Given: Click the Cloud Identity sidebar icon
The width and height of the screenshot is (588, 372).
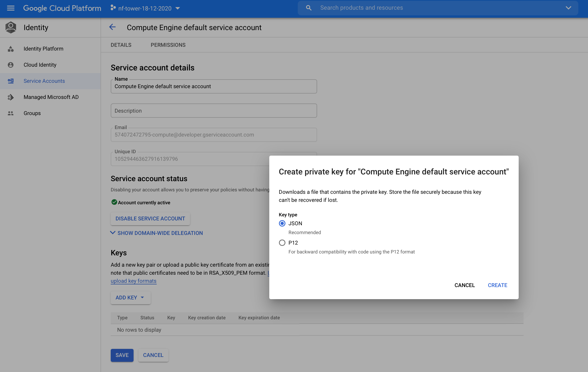Looking at the screenshot, I should click(x=11, y=65).
